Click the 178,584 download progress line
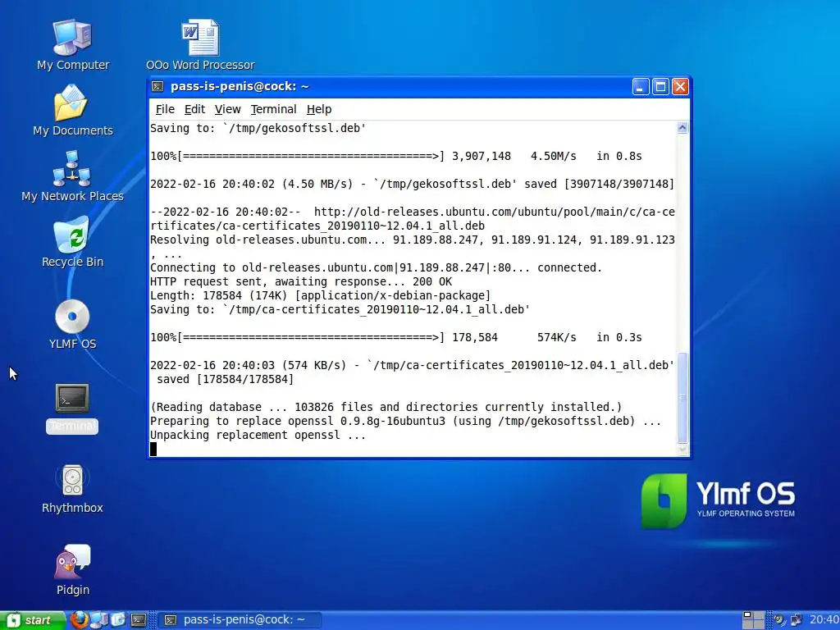This screenshot has height=630, width=840. (x=396, y=337)
